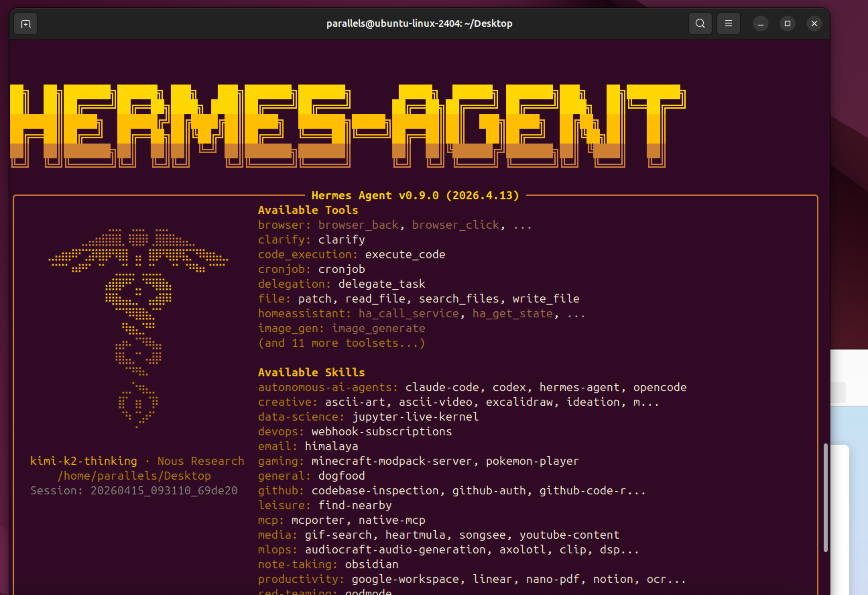Click the Available Tools heading
868x595 pixels.
[x=308, y=210]
